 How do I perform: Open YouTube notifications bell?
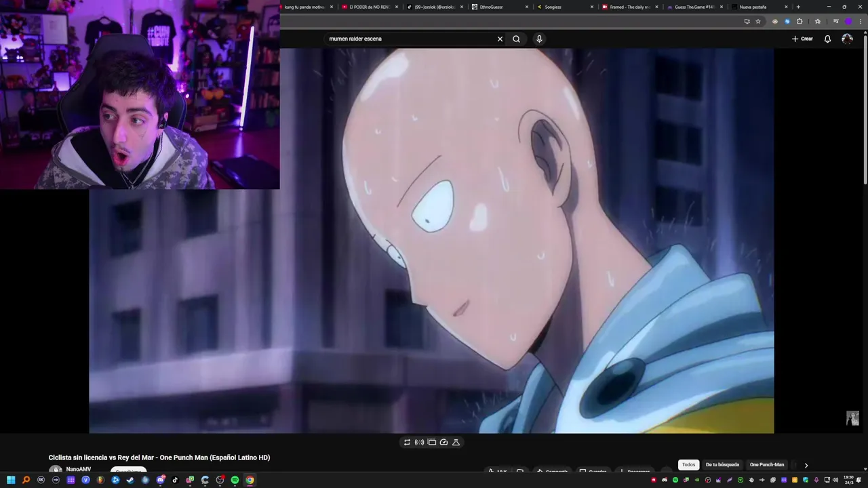pyautogui.click(x=827, y=39)
